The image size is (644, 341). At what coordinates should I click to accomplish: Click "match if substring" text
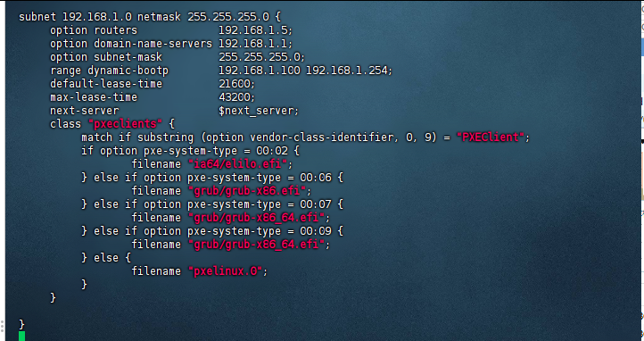(137, 137)
